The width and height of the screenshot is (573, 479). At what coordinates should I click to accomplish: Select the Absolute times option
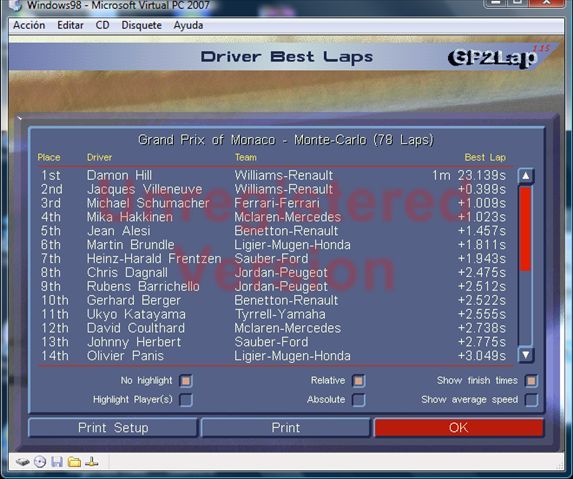point(358,400)
